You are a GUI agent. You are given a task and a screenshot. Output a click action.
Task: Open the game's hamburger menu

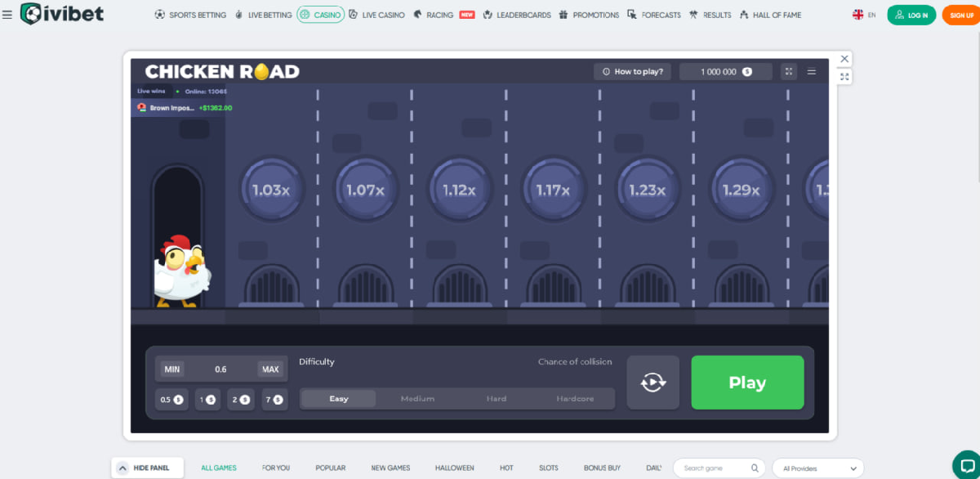812,71
